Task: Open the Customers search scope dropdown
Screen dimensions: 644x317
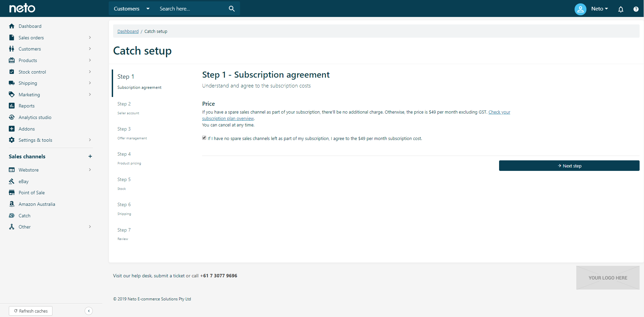Action: pos(132,8)
